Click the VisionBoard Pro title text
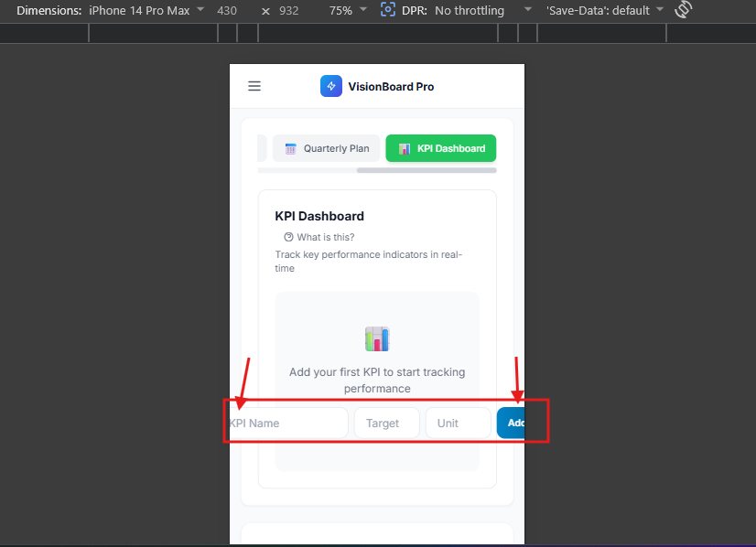Screen dimensions: 756x547 click(391, 87)
